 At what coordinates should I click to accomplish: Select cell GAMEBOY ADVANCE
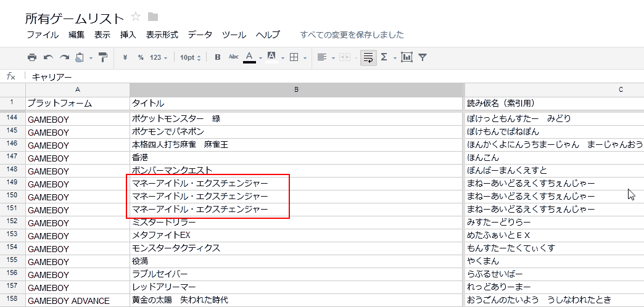78,300
